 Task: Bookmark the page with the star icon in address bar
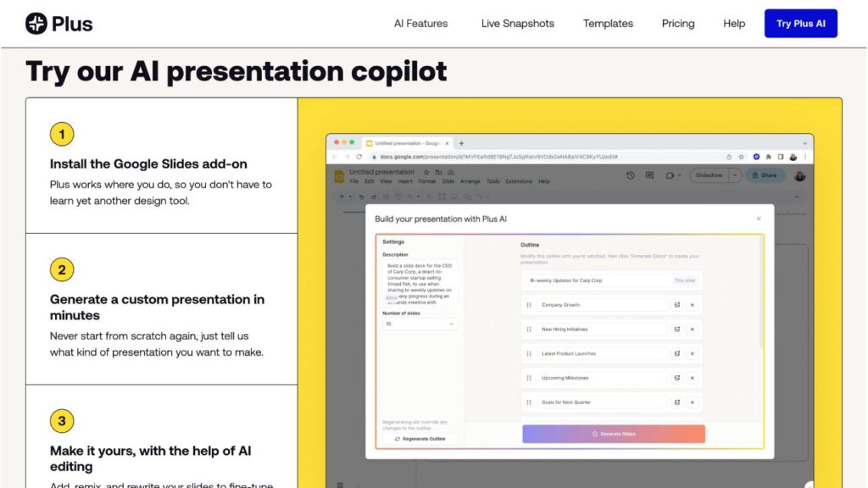741,157
